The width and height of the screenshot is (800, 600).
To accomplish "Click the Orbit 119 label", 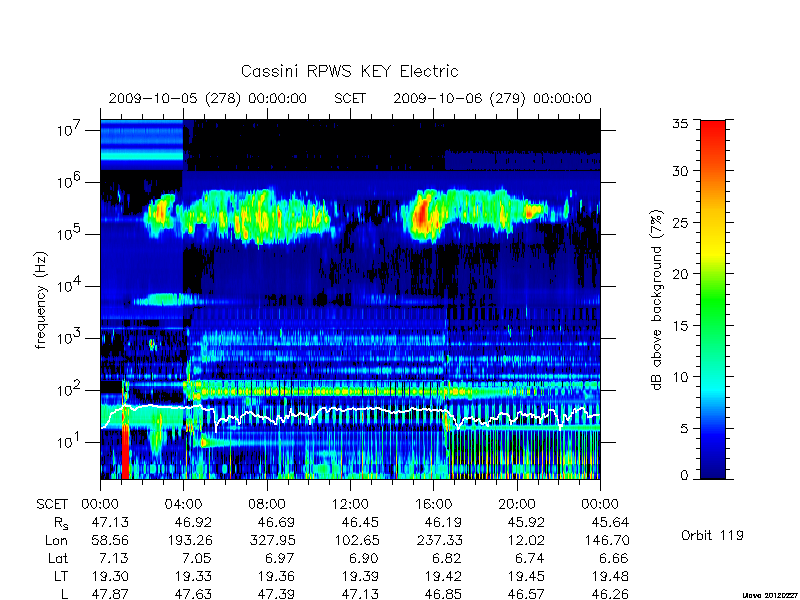I will (712, 535).
